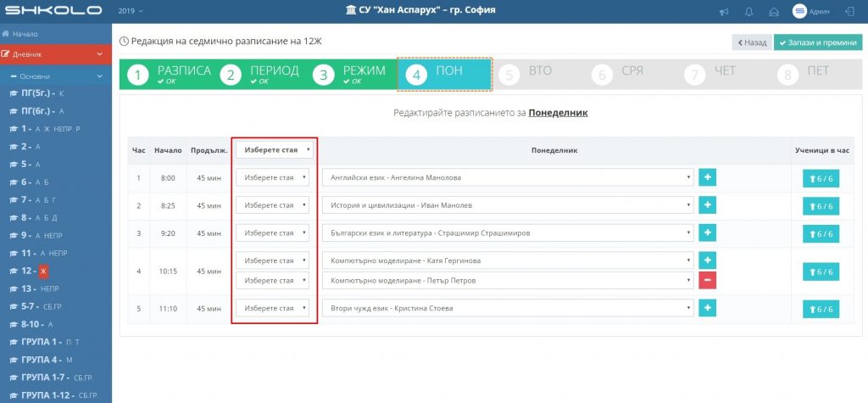This screenshot has height=403, width=868.
Task: Click the 'Назад' back button
Action: (x=752, y=42)
